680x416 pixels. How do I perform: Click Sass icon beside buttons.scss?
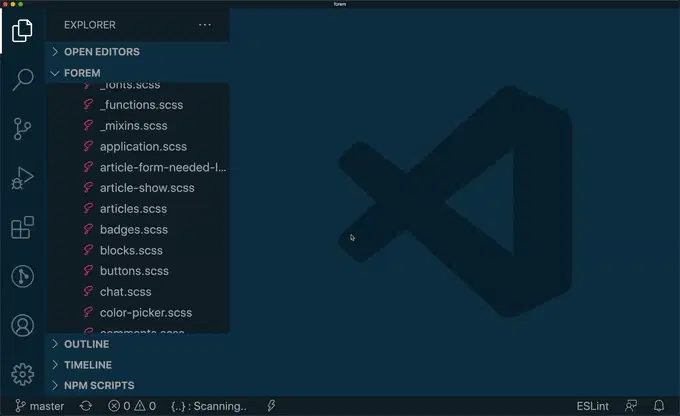point(88,270)
